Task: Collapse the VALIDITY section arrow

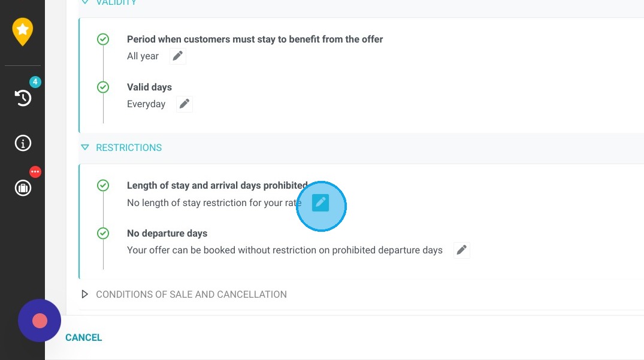Action: point(85,2)
